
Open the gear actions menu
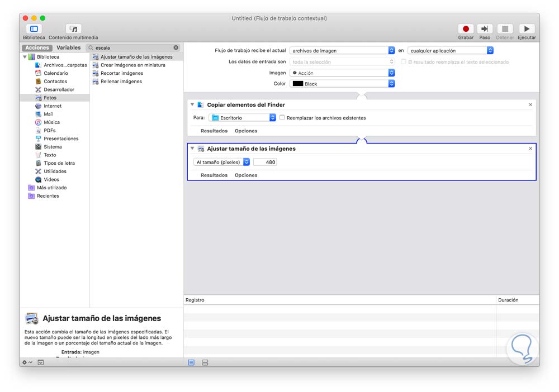tap(27, 362)
